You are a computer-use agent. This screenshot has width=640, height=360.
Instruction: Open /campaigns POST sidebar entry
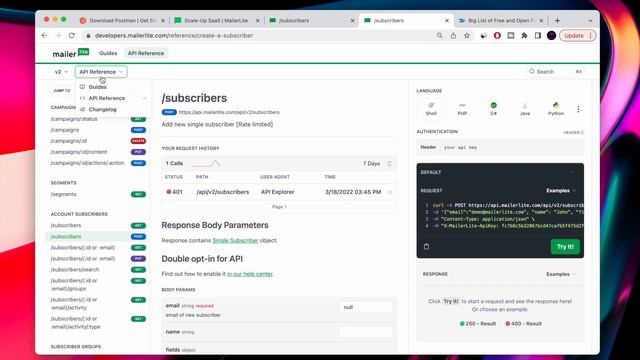(98, 130)
